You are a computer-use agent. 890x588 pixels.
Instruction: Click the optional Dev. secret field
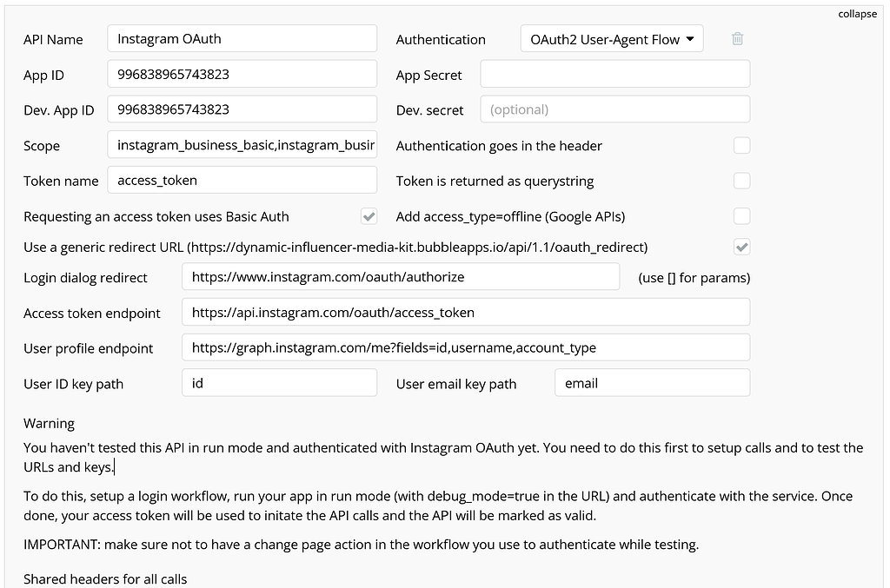point(614,109)
